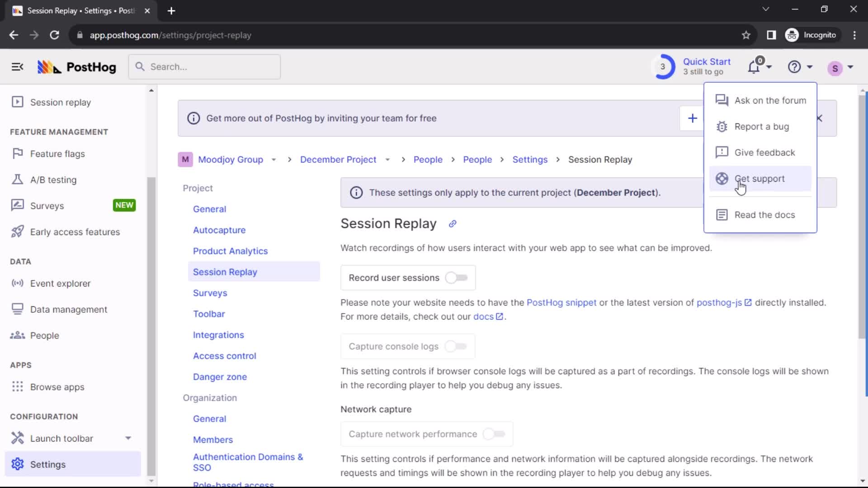The width and height of the screenshot is (868, 488).
Task: Open Browse apps in sidebar
Action: (57, 387)
